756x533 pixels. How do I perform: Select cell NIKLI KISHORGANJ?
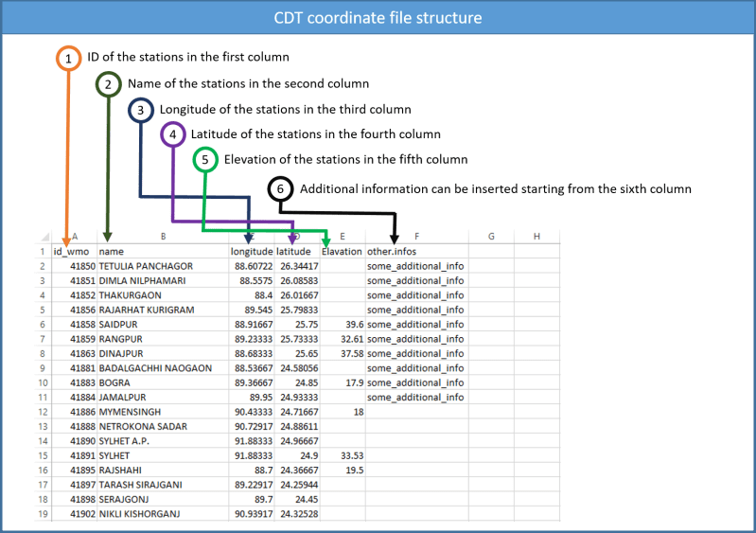tap(163, 514)
